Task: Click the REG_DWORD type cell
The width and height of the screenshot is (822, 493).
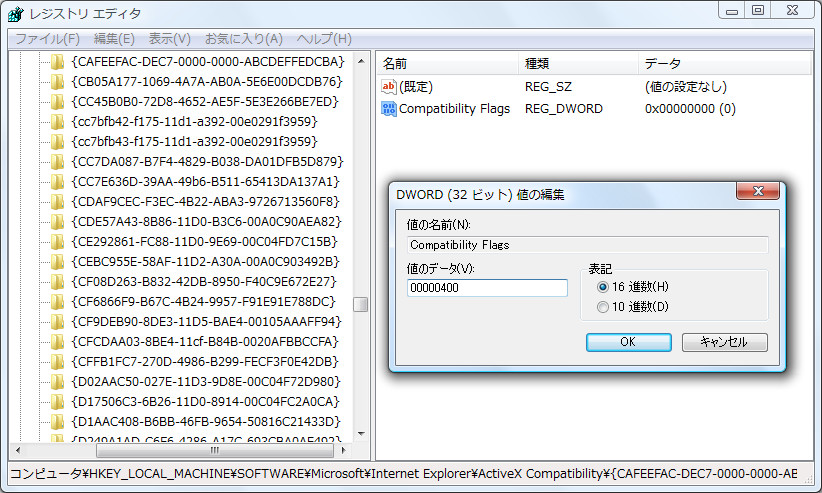Action: (564, 109)
